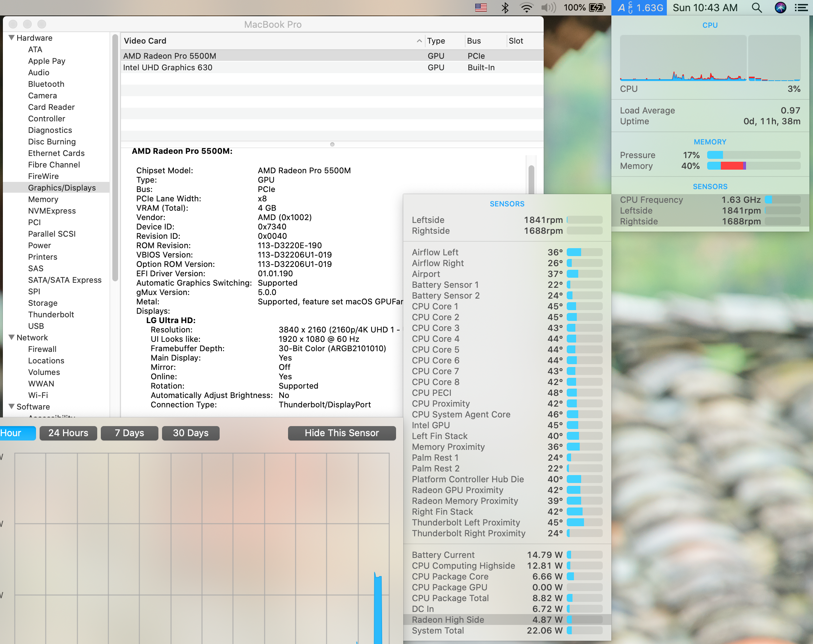
Task: Open Notification Center list icon
Action: coord(801,8)
